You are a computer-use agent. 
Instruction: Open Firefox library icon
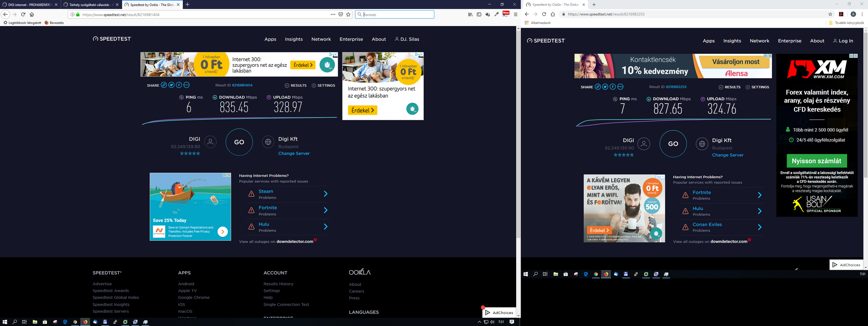click(470, 14)
